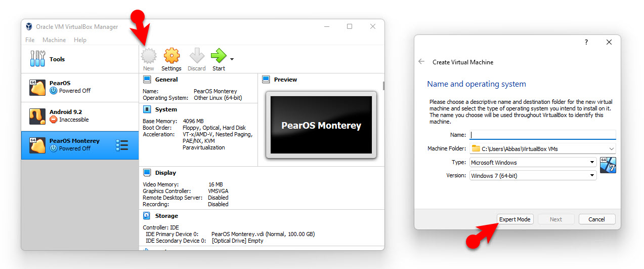The image size is (644, 269).
Task: Click the 'VMSVGA' graphics controller value
Action: (218, 191)
